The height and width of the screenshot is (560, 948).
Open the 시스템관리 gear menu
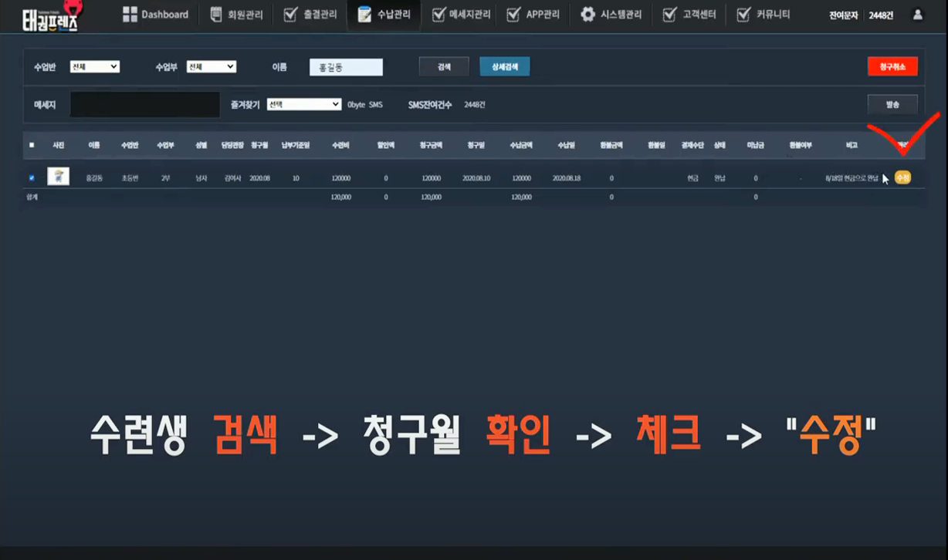coord(611,15)
